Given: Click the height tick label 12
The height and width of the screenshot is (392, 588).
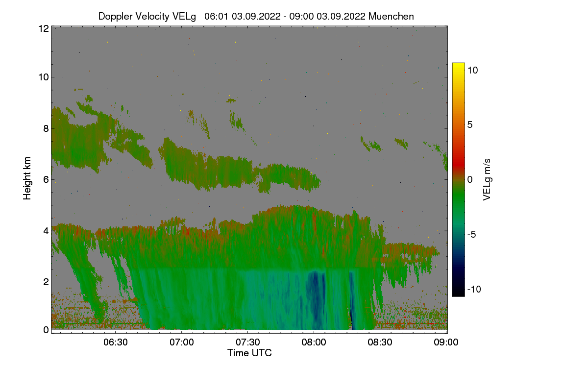Looking at the screenshot, I should pos(43,28).
